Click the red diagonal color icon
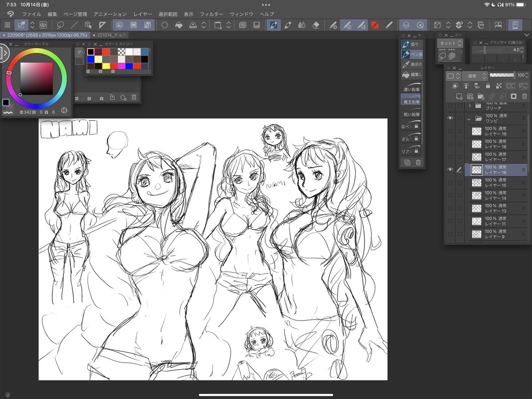Image resolution: width=532 pixels, height=399 pixels. pyautogui.click(x=375, y=25)
